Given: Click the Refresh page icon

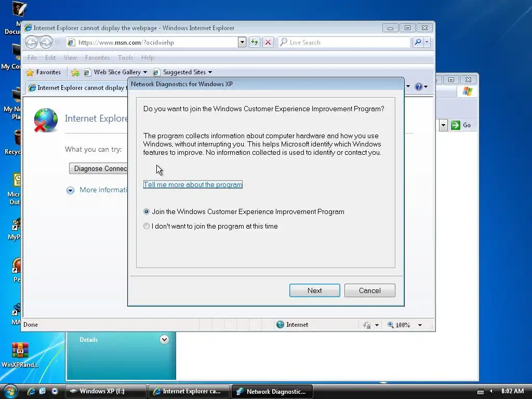Looking at the screenshot, I should point(254,43).
